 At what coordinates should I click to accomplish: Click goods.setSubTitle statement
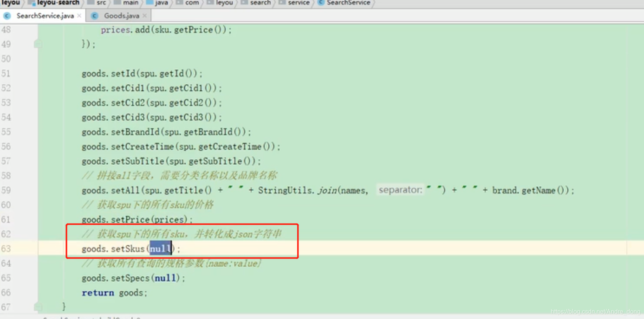coord(171,161)
